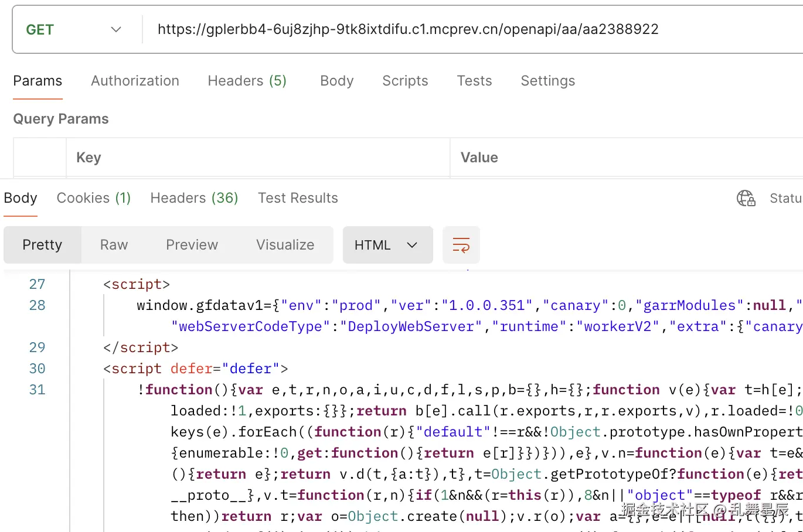The image size is (803, 532).
Task: Toggle the line wrap icon
Action: [461, 245]
